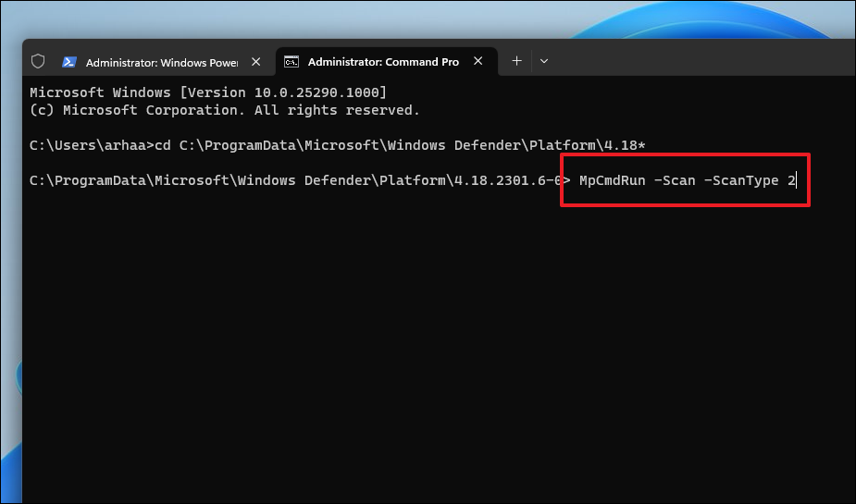Click the Command Prompt tab icon
The height and width of the screenshot is (504, 856).
click(292, 62)
